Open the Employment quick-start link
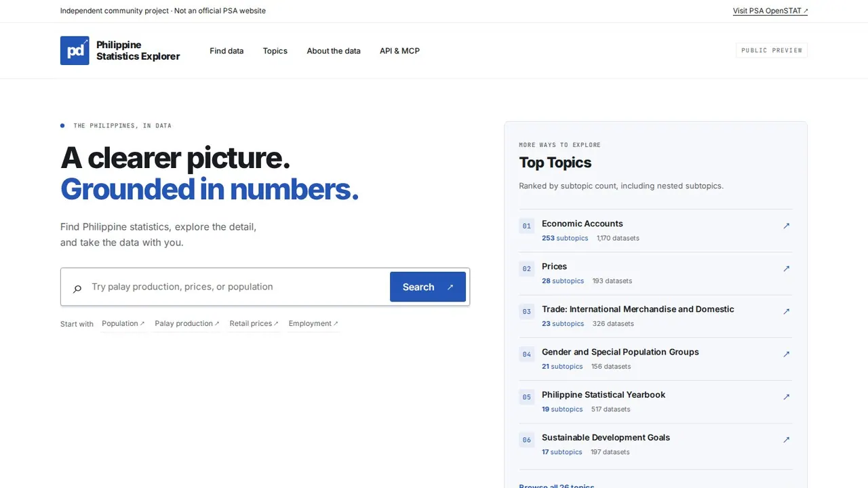The height and width of the screenshot is (488, 868). tap(313, 323)
